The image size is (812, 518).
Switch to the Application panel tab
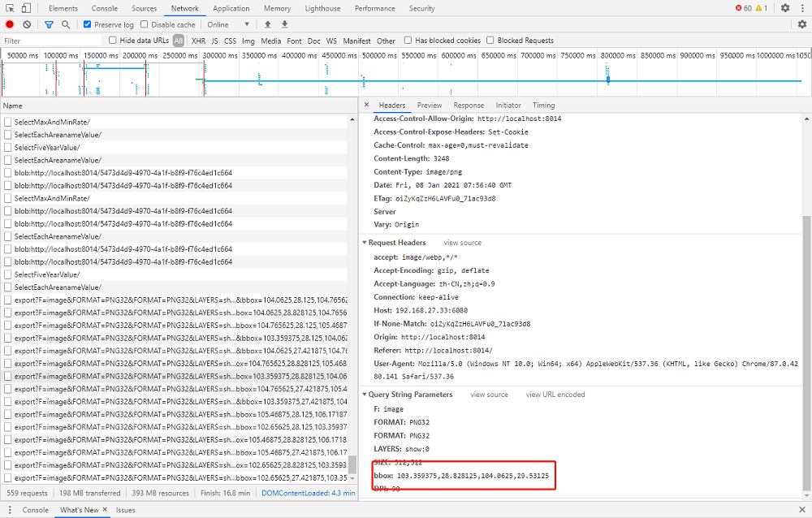pos(231,8)
